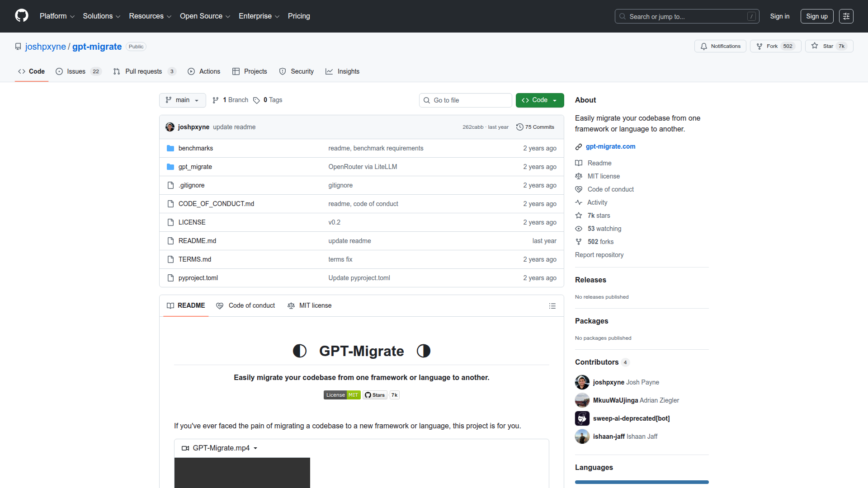Click the video camera icon beside GPT-Migrate.mp4
This screenshot has width=868, height=488.
pyautogui.click(x=185, y=448)
